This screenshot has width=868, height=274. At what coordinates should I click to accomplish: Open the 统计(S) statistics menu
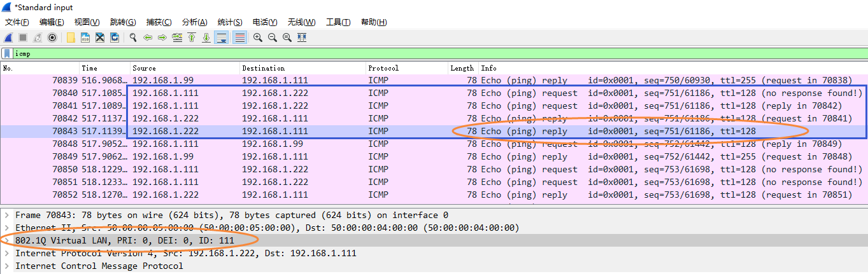pyautogui.click(x=229, y=22)
